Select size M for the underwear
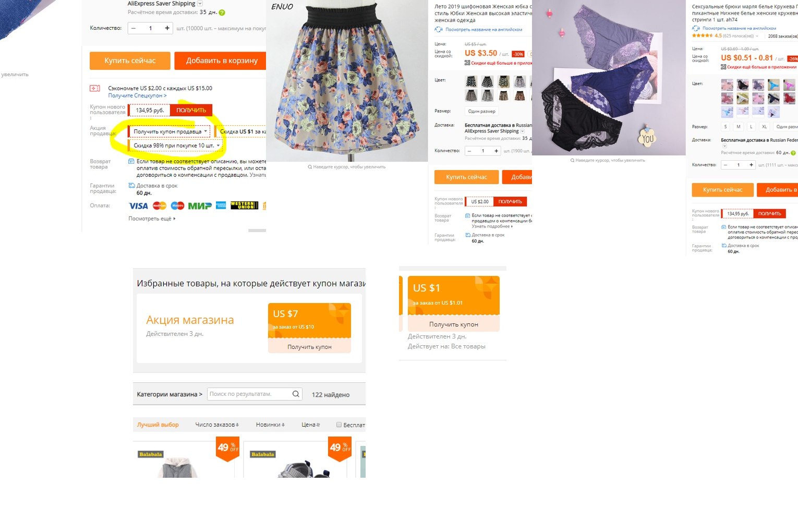798x532 pixels. [x=738, y=127]
